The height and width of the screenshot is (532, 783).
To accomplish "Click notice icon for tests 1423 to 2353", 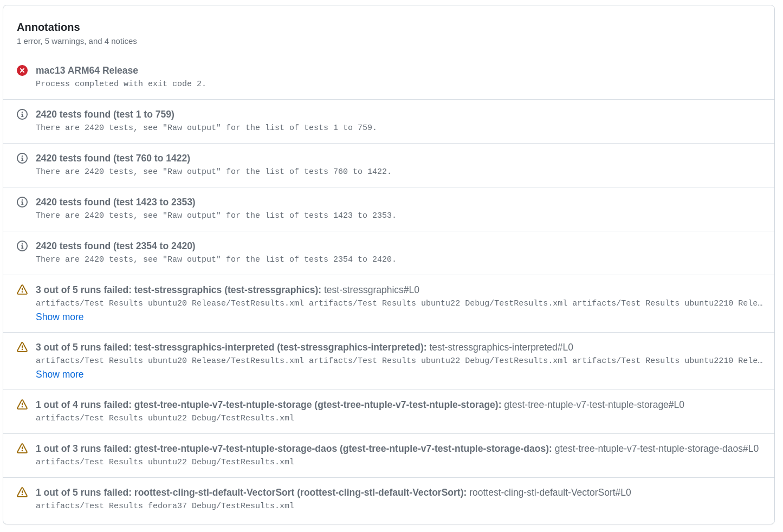I will pyautogui.click(x=22, y=202).
